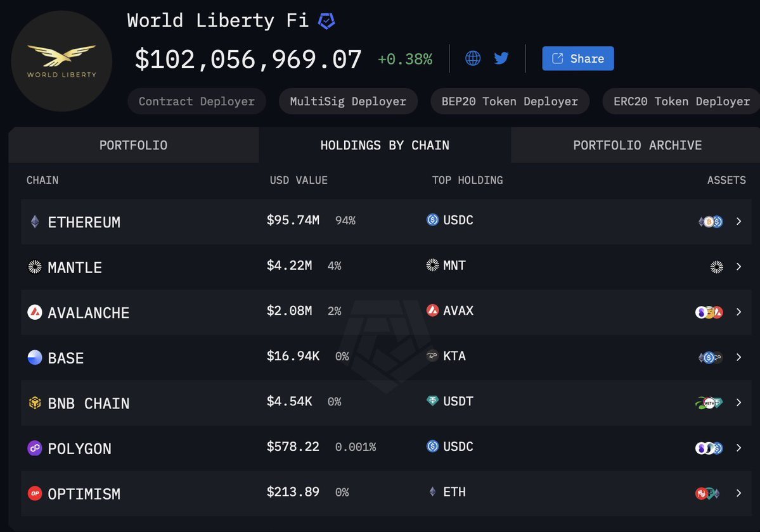This screenshot has height=532, width=760.
Task: Click the Polygon chain icon
Action: click(x=35, y=448)
